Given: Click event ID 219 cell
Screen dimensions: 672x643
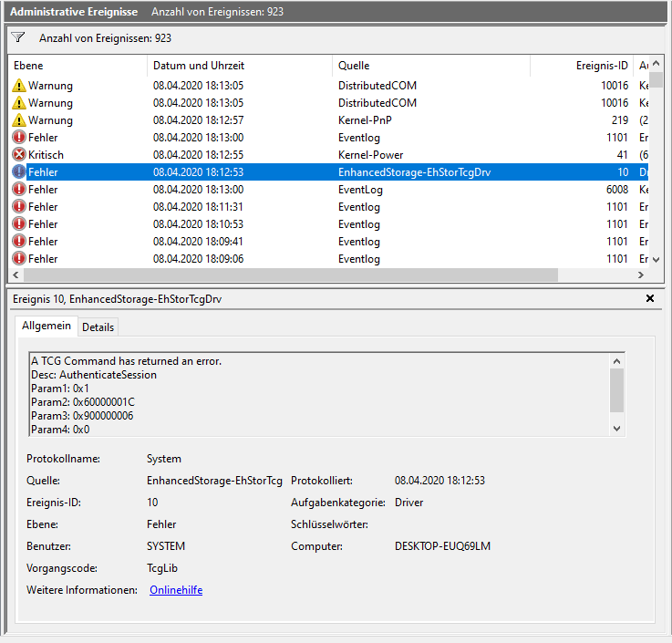Looking at the screenshot, I should (x=620, y=120).
